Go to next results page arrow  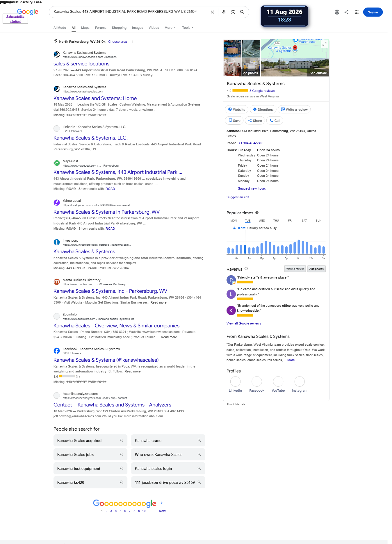[x=162, y=503]
